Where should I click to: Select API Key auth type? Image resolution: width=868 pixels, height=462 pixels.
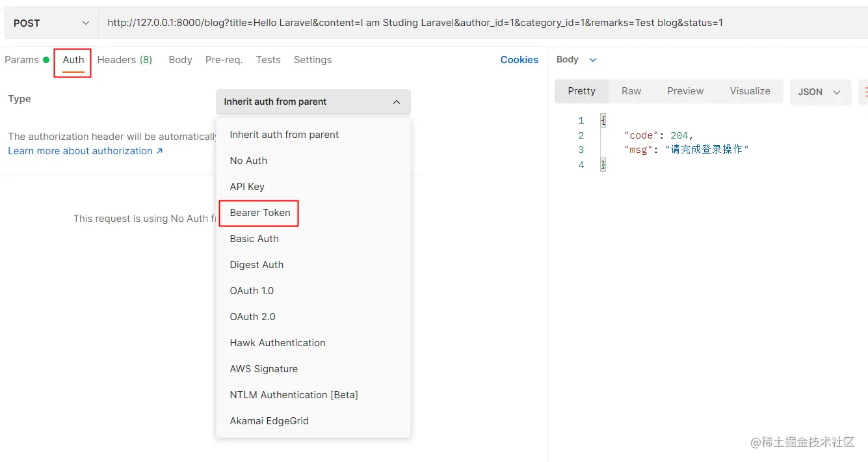(x=247, y=187)
